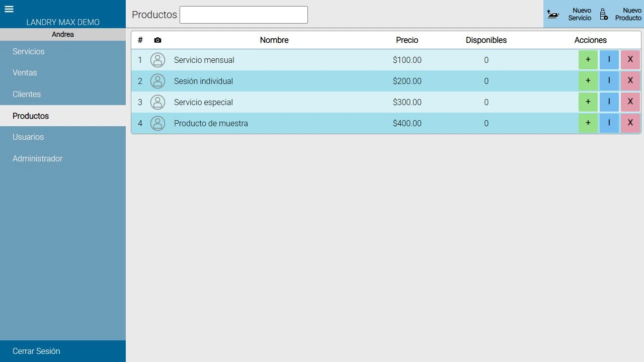Viewport: 644px width, 362px height.
Task: Click the blue I button for Sesión individual
Action: coord(609,81)
